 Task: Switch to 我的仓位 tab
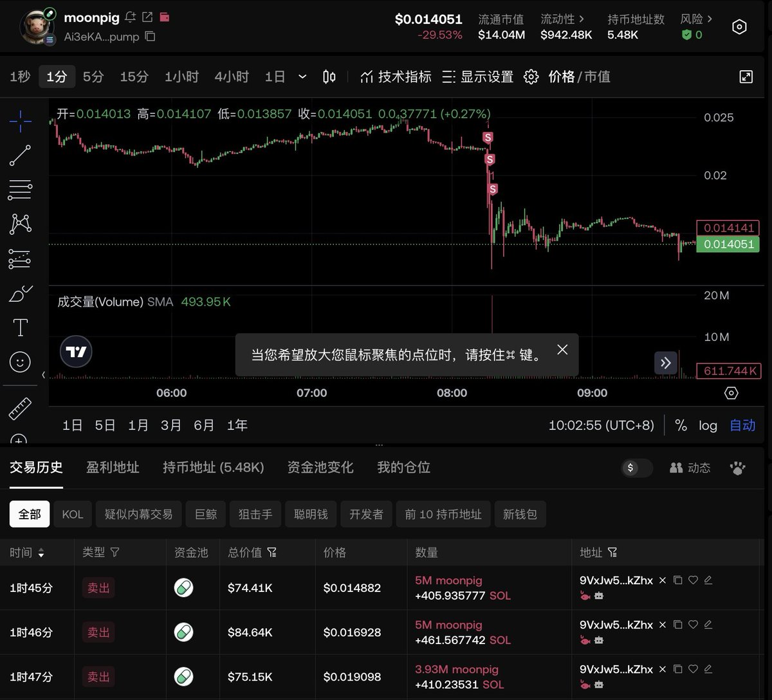tap(403, 468)
